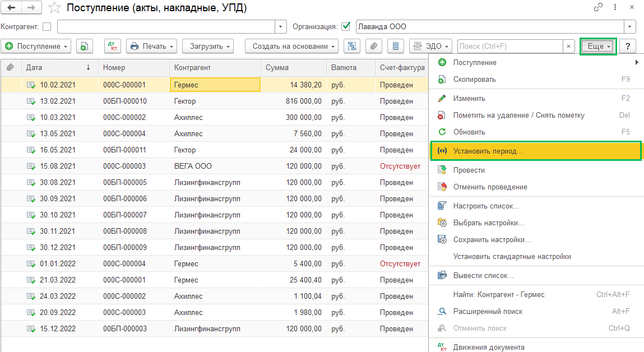
Task: Open the Создать на основании dropdown
Action: pyautogui.click(x=291, y=47)
